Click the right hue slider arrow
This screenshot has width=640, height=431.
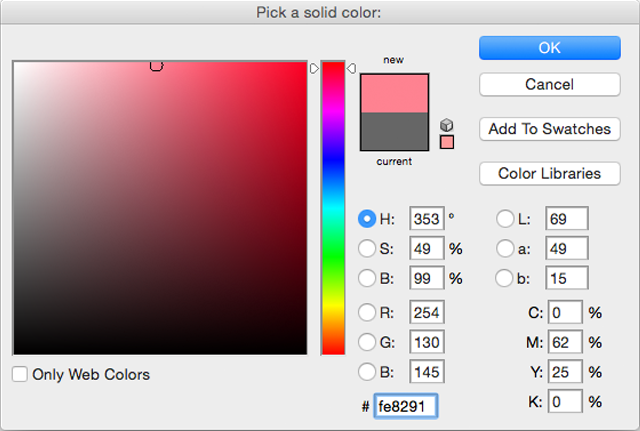click(x=351, y=68)
